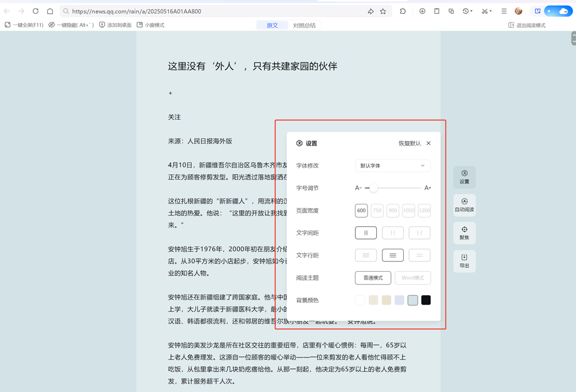Screen dimensions: 576x392
Task: Click 退出阅读模式 to exit reader
Action: point(527,25)
